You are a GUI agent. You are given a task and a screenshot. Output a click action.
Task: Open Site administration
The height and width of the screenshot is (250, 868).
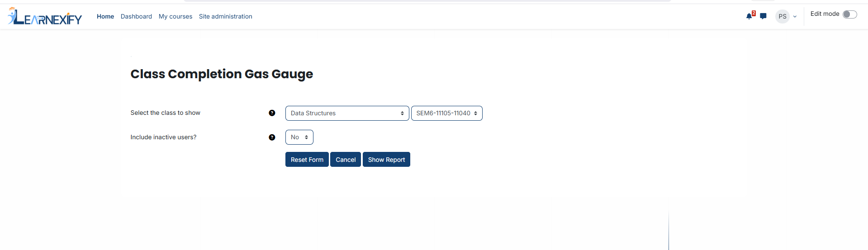click(x=226, y=16)
